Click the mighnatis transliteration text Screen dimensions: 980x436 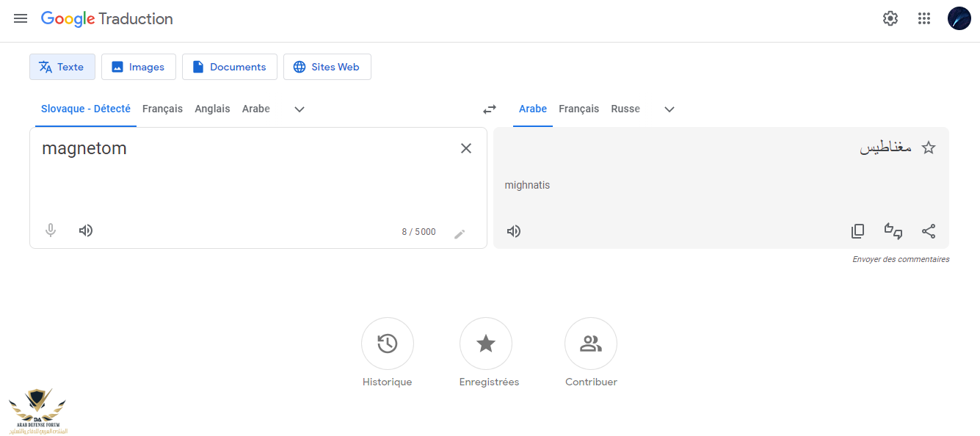(x=527, y=185)
